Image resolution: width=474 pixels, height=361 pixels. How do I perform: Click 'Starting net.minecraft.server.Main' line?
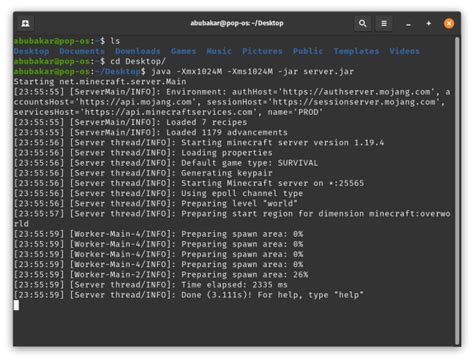[x=100, y=82]
